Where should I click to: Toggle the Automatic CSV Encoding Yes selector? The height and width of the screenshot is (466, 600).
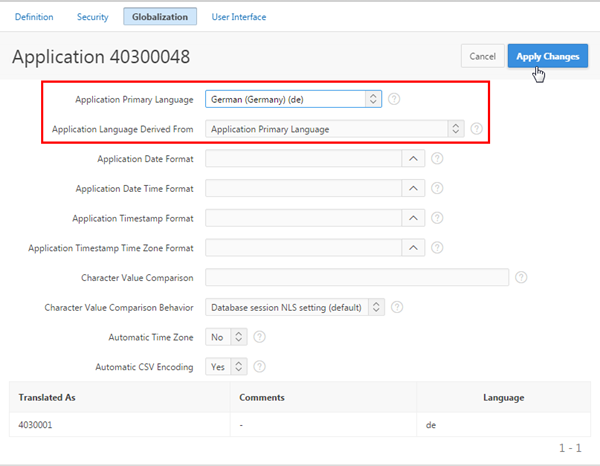tap(225, 367)
